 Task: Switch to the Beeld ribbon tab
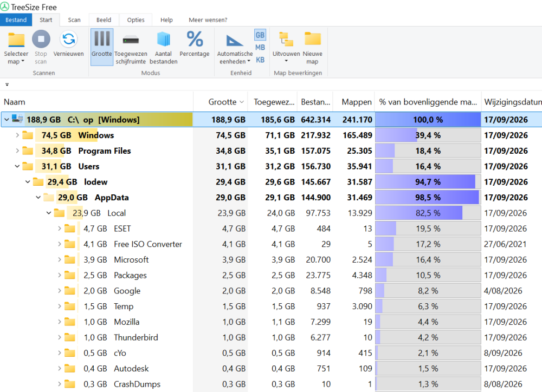click(x=104, y=19)
